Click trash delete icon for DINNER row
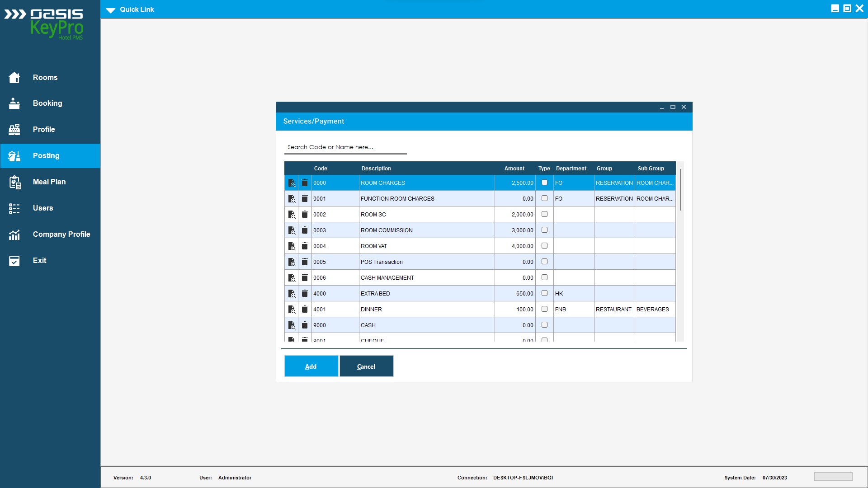The height and width of the screenshot is (488, 868). [x=305, y=310]
